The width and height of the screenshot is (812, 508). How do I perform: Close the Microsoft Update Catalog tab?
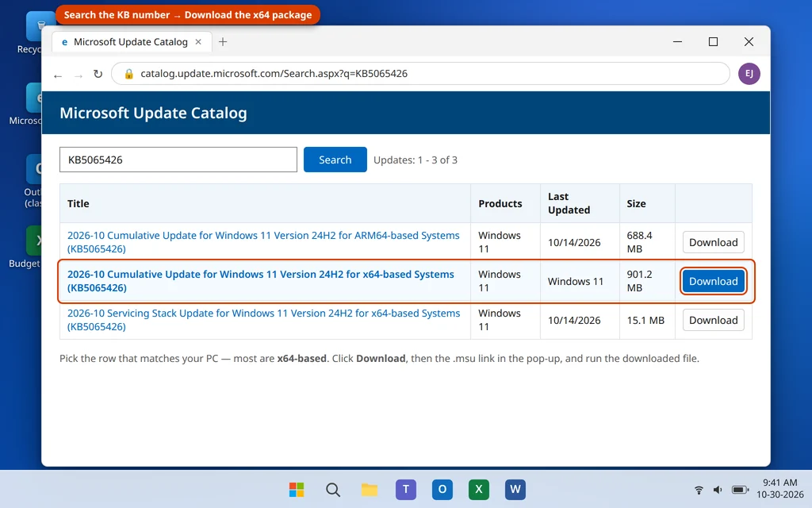pos(198,42)
